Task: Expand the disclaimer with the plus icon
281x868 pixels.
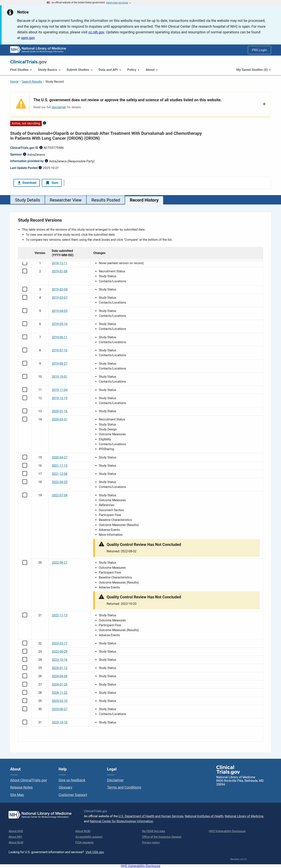Action: 264,104
